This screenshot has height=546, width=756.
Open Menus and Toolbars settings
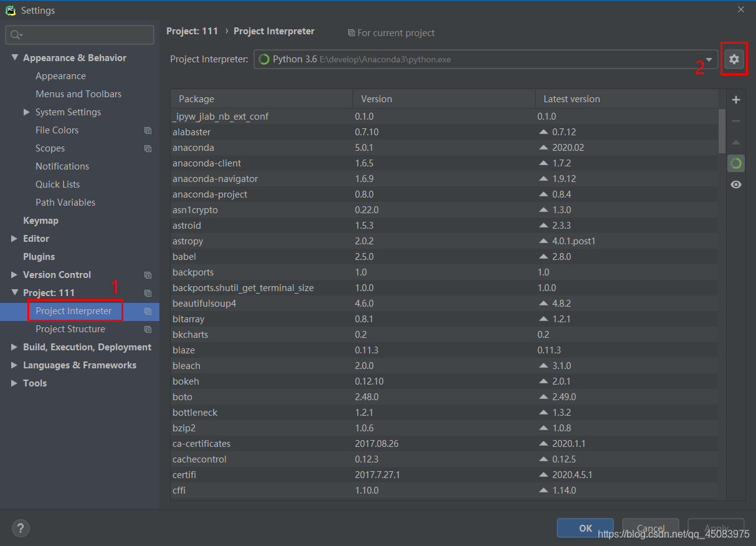[80, 94]
